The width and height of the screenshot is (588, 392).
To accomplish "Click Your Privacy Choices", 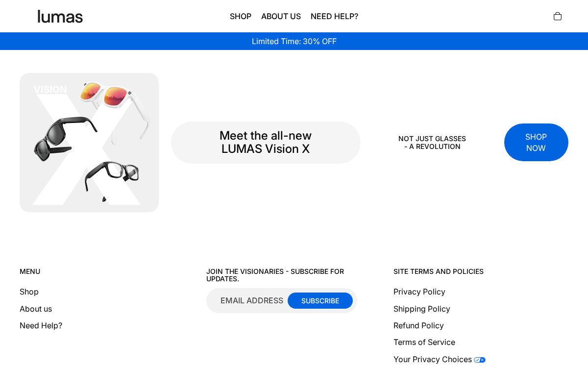I will (x=432, y=359).
